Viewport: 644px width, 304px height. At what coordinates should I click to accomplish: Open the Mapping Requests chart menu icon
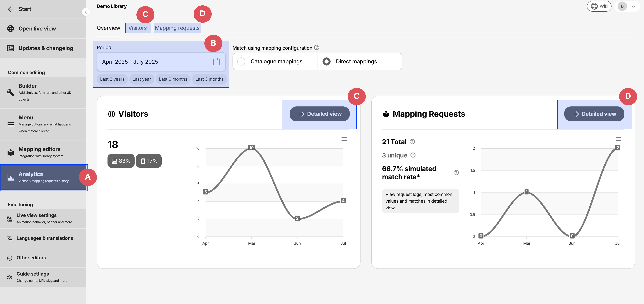619,139
